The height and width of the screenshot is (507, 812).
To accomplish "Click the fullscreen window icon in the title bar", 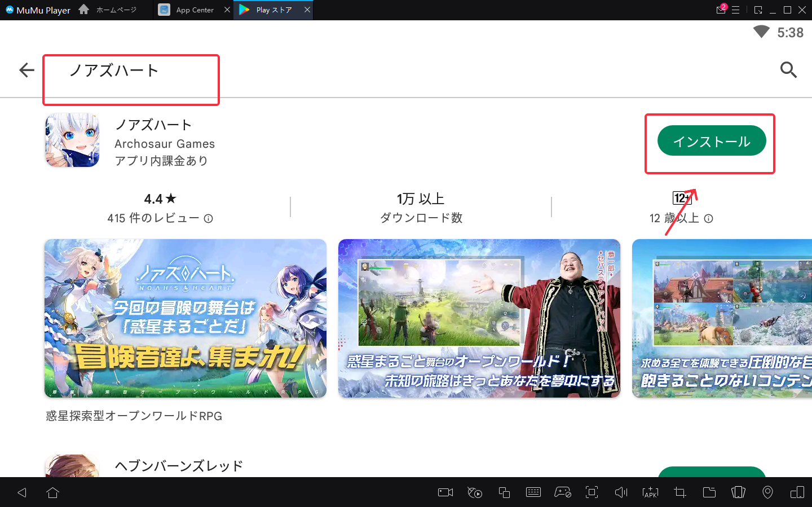I will pyautogui.click(x=758, y=10).
